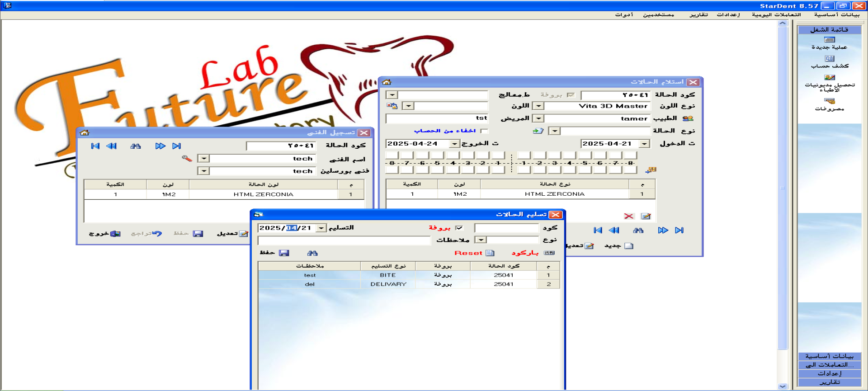Screen dimensions: 868x391
Task: Open التعاملات اليومية menu
Action: 776,14
